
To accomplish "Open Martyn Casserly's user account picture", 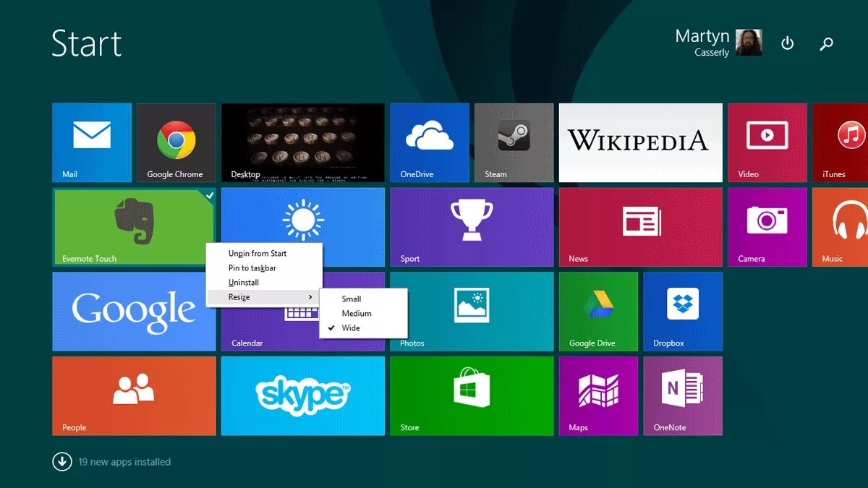I will pyautogui.click(x=749, y=43).
